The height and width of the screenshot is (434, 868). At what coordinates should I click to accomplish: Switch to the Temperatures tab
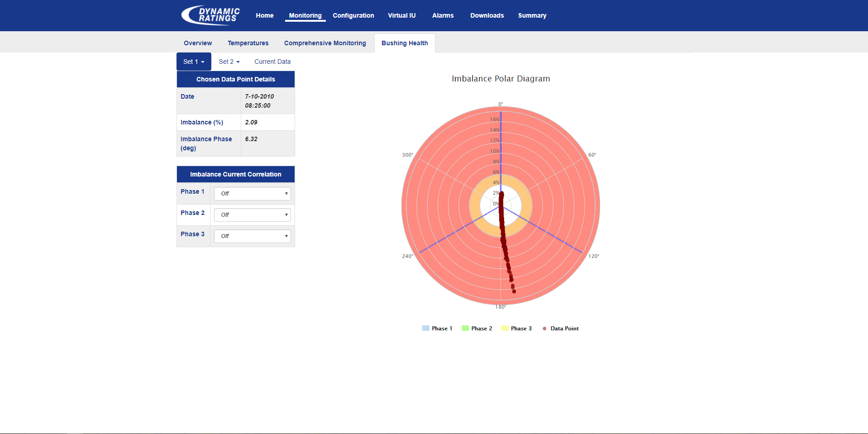coord(248,43)
